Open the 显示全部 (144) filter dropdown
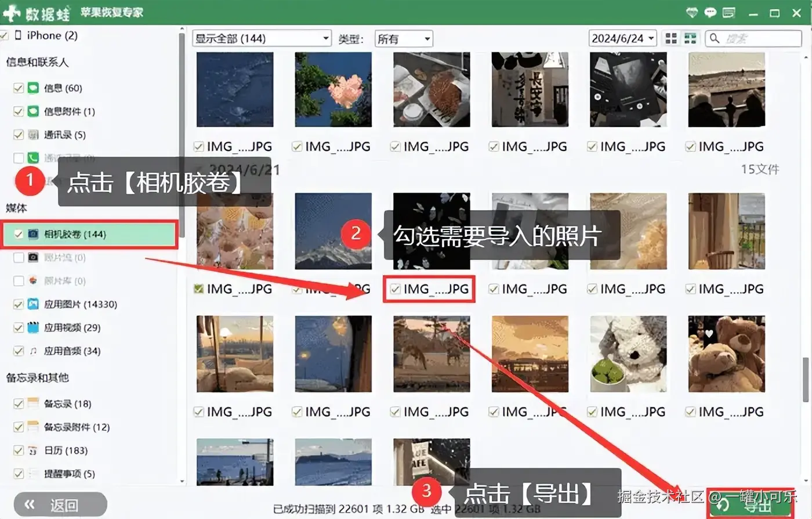812x519 pixels. 262,38
